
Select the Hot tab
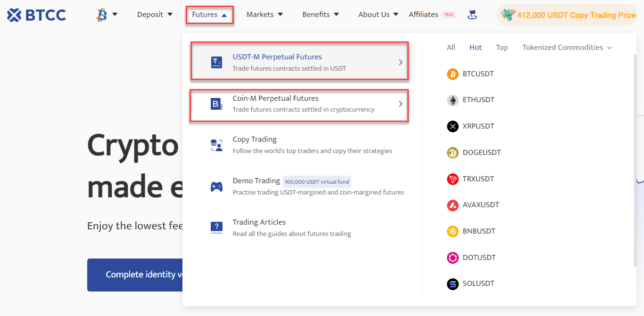(476, 48)
